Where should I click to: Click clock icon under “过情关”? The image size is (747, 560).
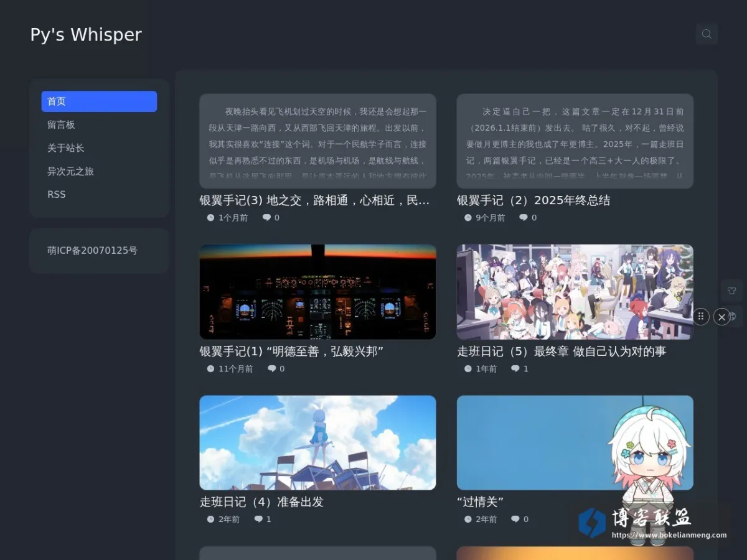click(x=467, y=519)
